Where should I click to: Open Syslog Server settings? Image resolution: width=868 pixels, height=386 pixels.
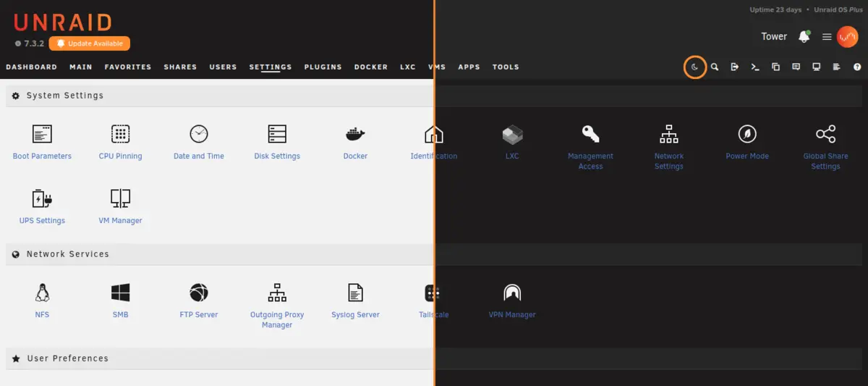coord(355,301)
